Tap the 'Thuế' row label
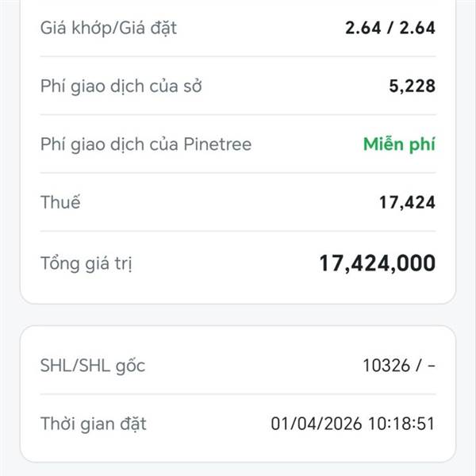 (60, 202)
